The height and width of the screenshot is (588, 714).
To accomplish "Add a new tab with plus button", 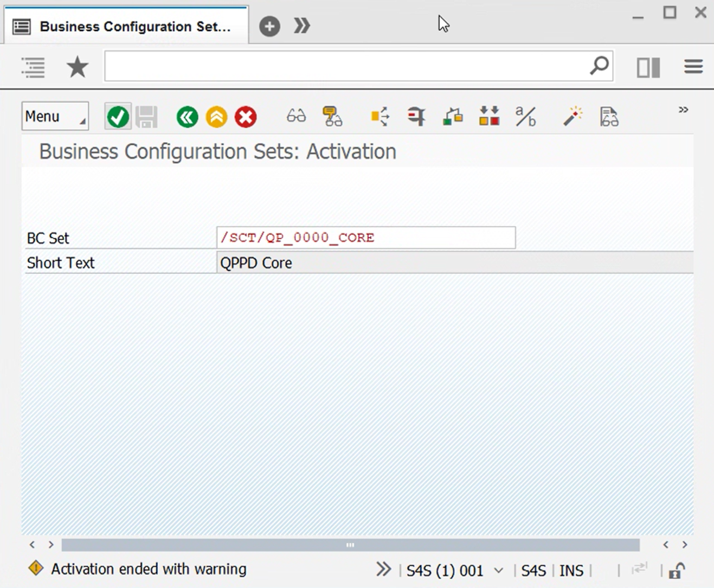I will point(269,26).
